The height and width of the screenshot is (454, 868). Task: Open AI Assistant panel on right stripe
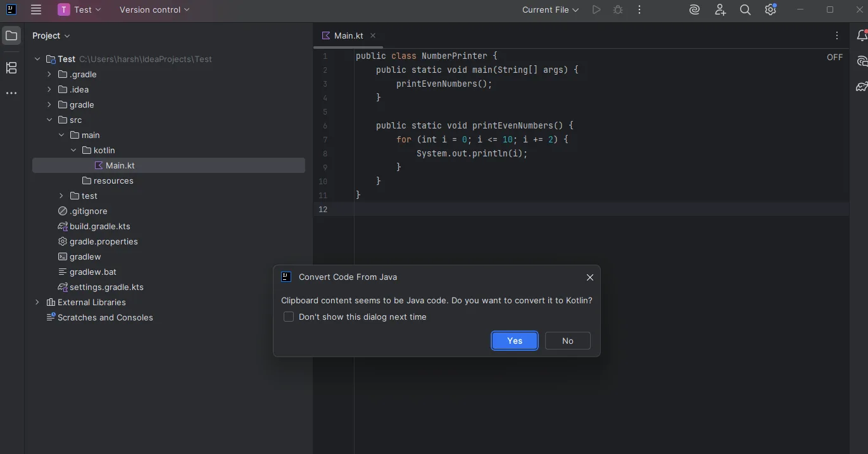pos(862,61)
